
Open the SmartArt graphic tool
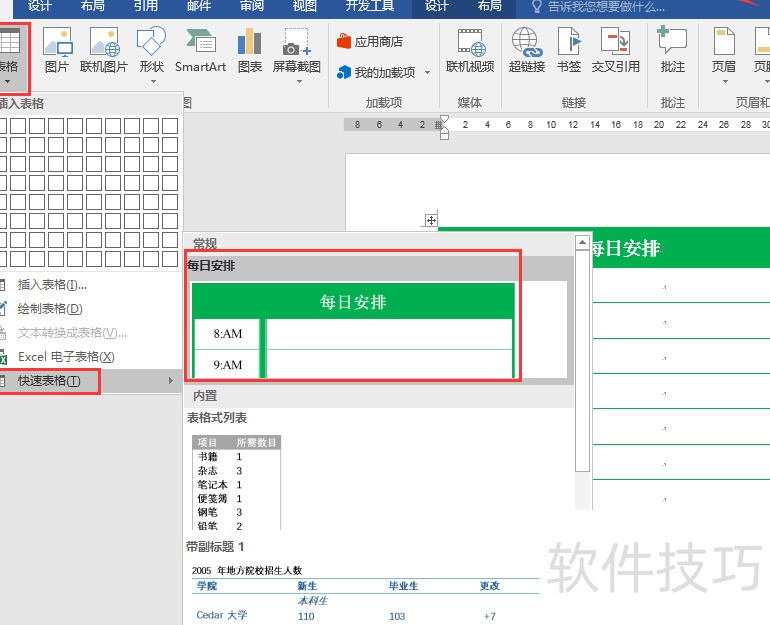[200, 50]
